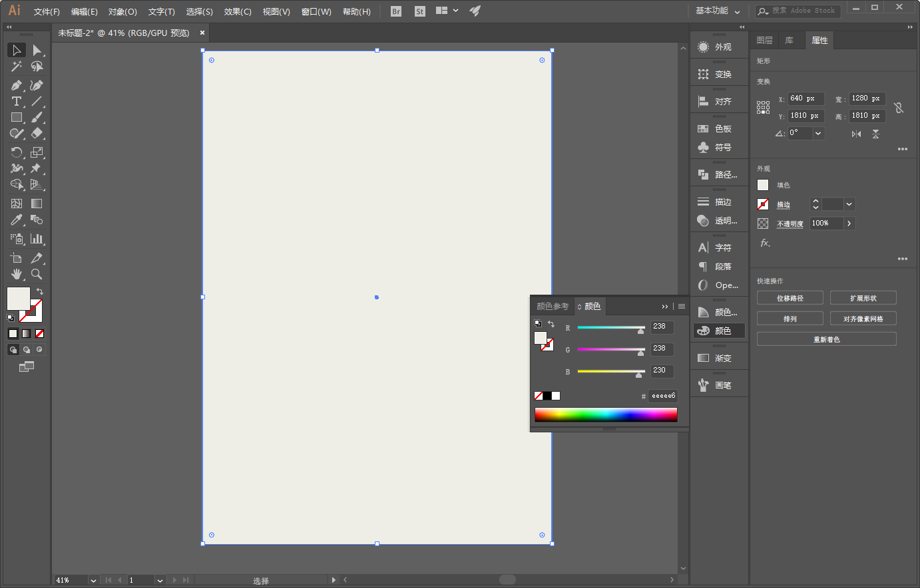Open the stroke weight dropdown
920x588 pixels.
point(849,204)
